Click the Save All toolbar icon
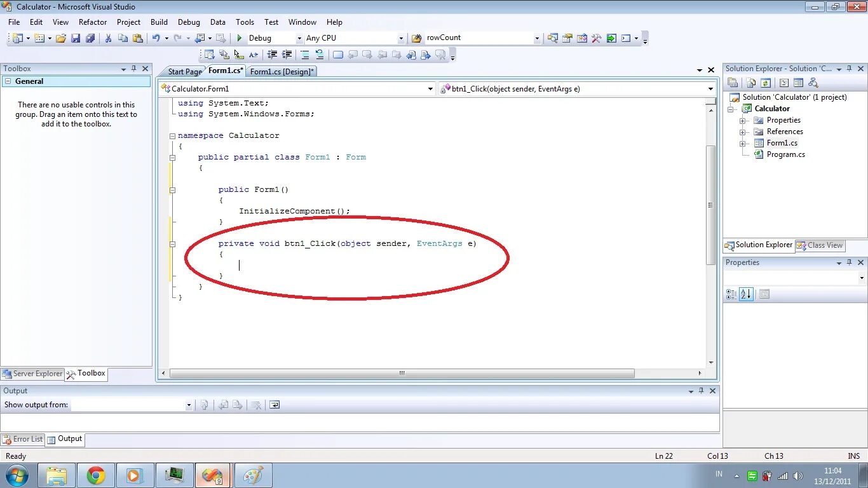Viewport: 868px width, 488px height. tap(91, 37)
